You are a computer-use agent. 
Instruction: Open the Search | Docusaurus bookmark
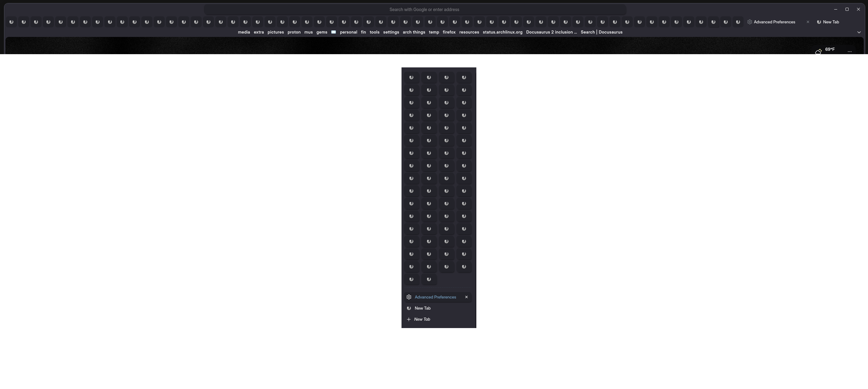(601, 32)
